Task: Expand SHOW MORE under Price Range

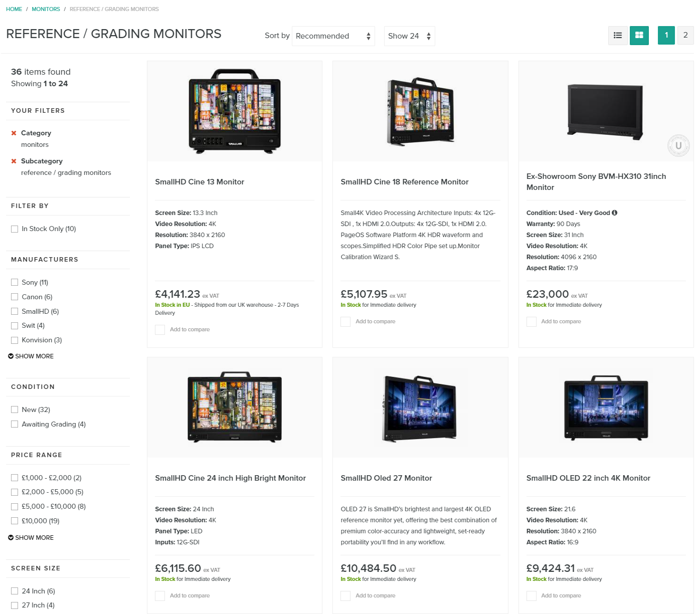Action: coord(31,537)
